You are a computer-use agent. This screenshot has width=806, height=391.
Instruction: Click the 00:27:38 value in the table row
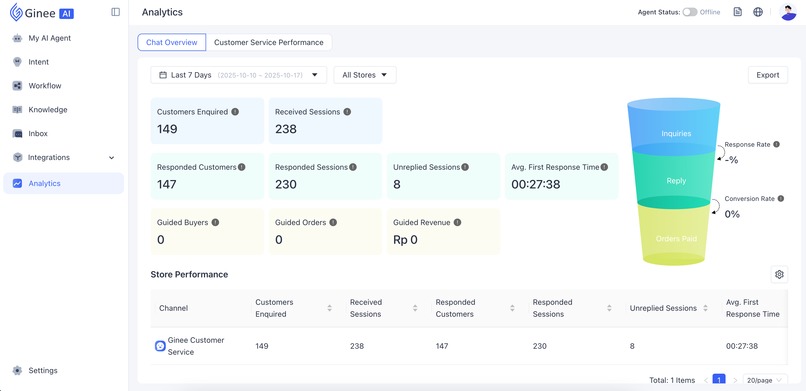(742, 346)
